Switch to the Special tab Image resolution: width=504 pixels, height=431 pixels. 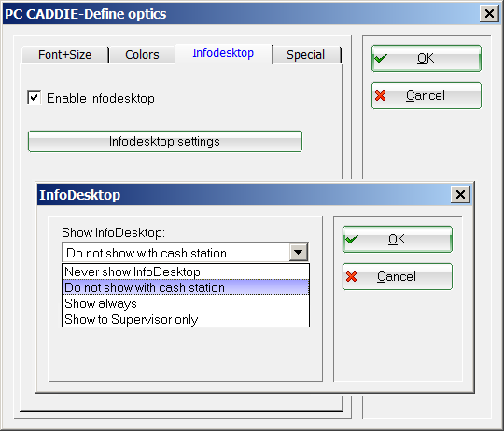tap(306, 55)
